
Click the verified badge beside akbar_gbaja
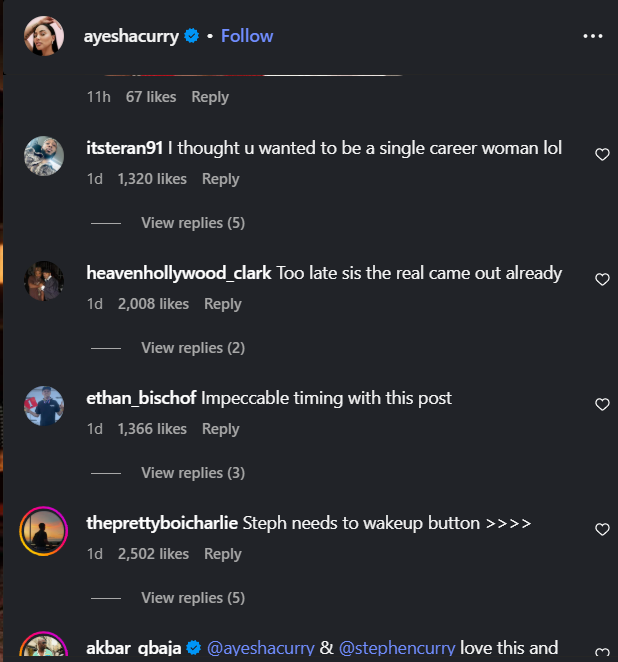tap(194, 648)
